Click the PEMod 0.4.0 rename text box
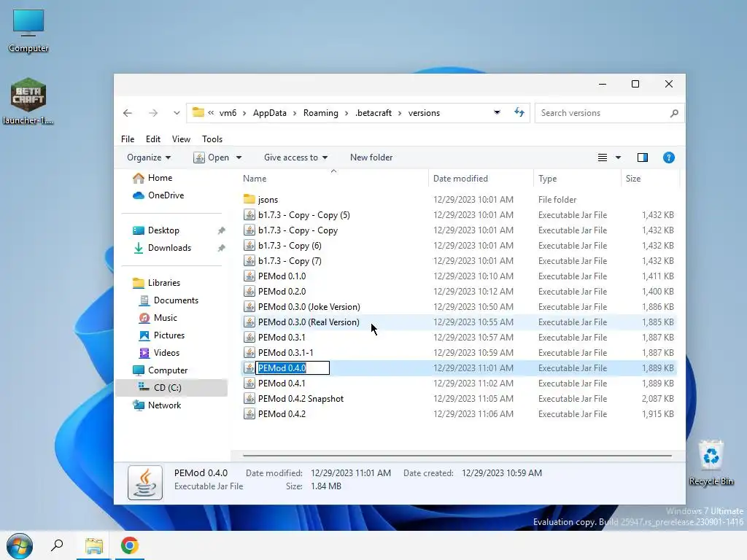 [x=293, y=368]
